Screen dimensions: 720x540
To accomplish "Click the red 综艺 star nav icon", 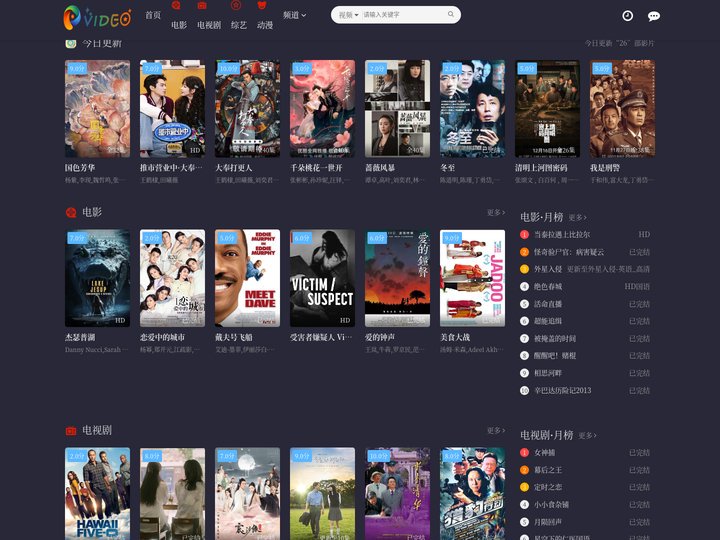I will point(236,6).
